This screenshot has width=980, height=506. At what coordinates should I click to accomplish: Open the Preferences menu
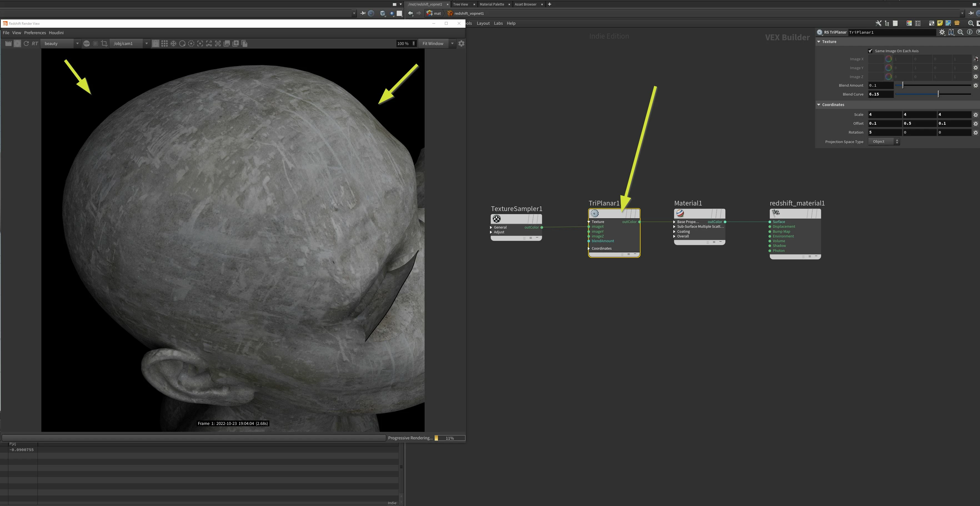(x=35, y=33)
